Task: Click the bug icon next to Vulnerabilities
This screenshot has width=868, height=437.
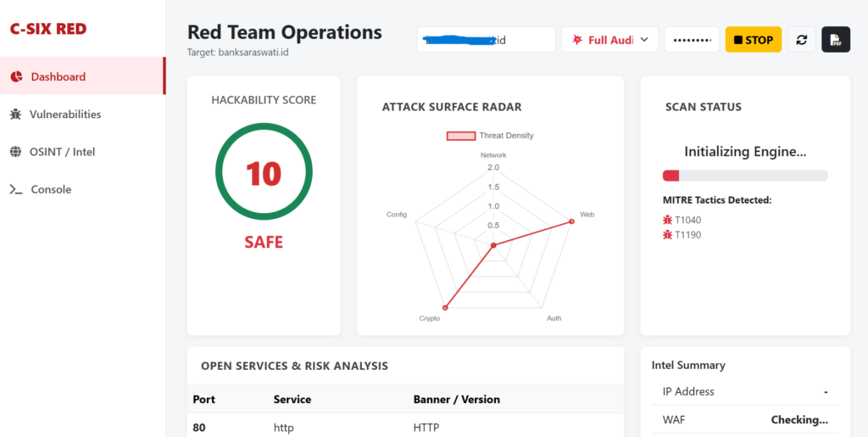Action: pyautogui.click(x=15, y=114)
